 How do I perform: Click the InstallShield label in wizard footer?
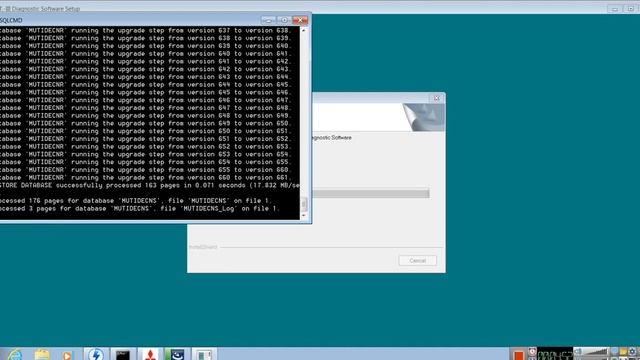[203, 247]
